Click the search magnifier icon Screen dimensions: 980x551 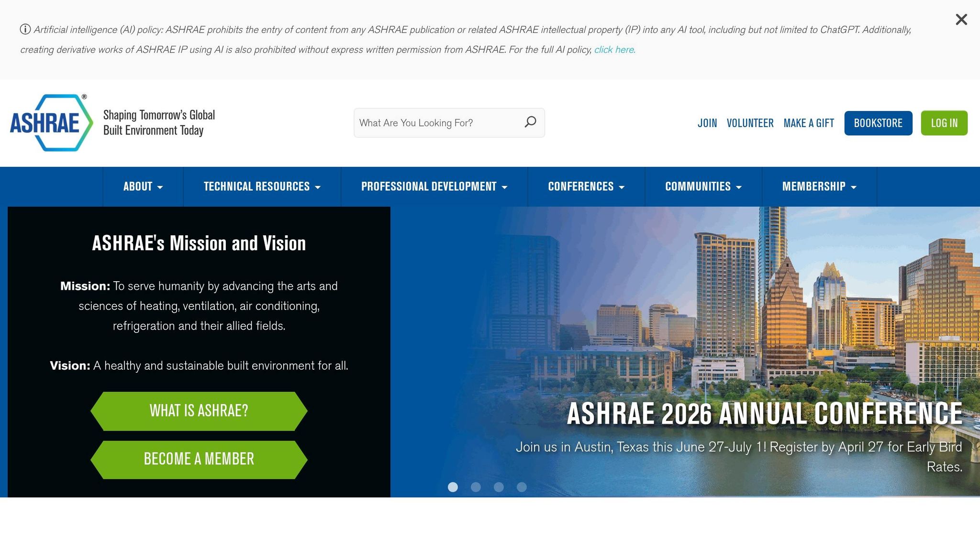coord(530,122)
